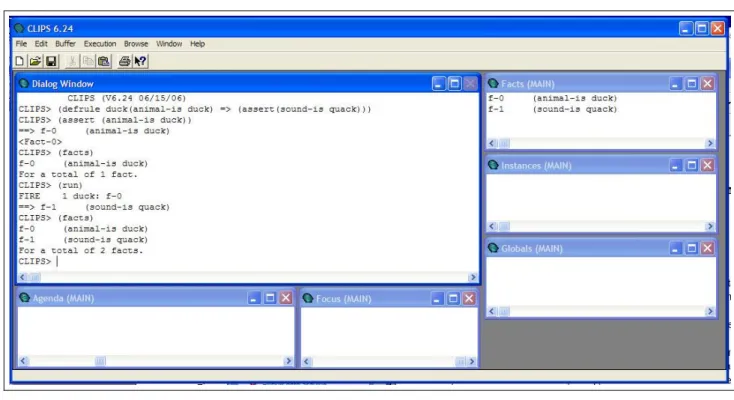Screen dimensions: 734x400
Task: Click the Facts (MAIN) window icon
Action: (x=493, y=83)
